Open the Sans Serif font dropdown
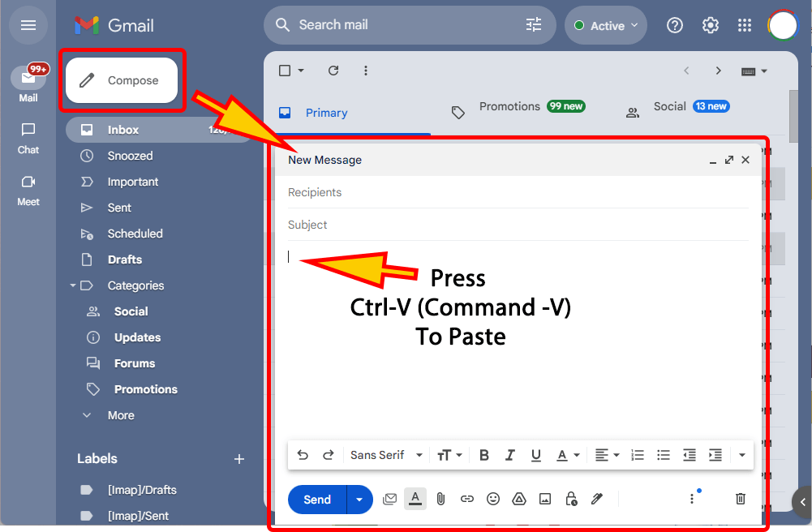 [x=386, y=455]
